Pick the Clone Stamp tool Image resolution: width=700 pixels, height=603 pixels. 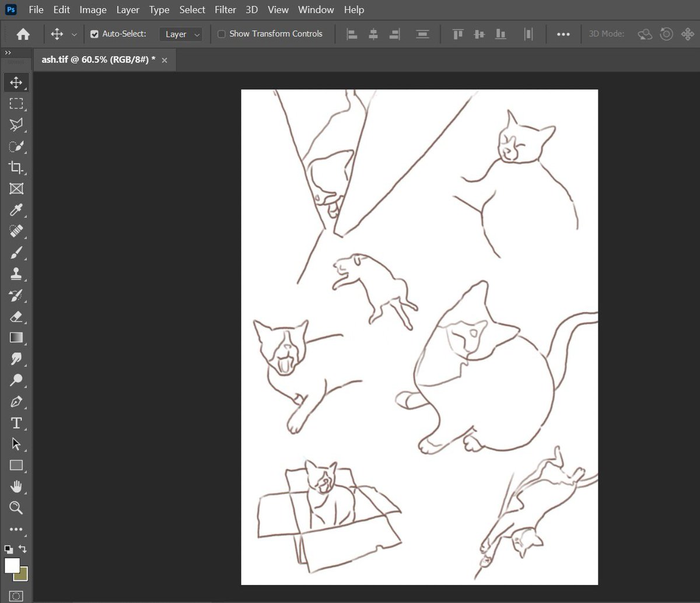16,274
